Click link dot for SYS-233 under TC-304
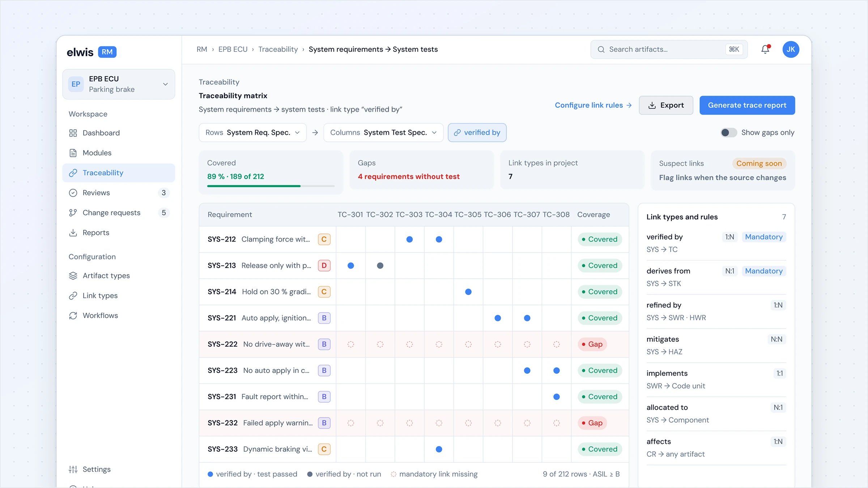The width and height of the screenshot is (868, 488). [439, 449]
